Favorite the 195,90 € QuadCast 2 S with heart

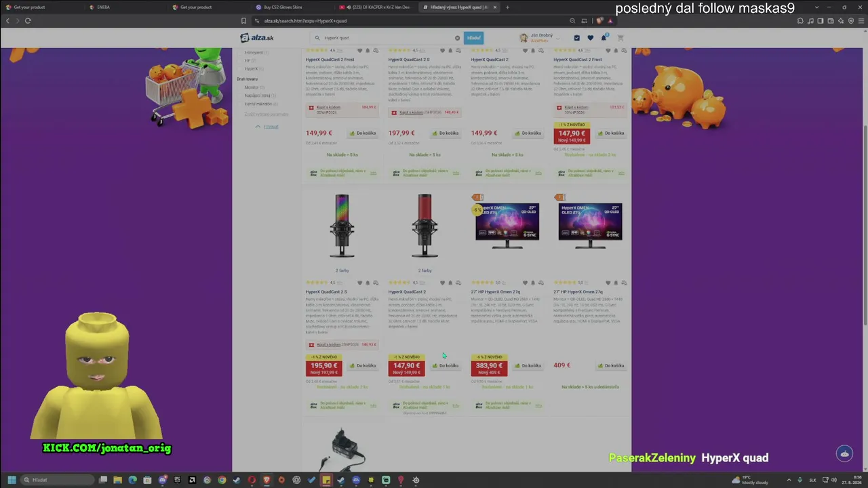pos(360,283)
